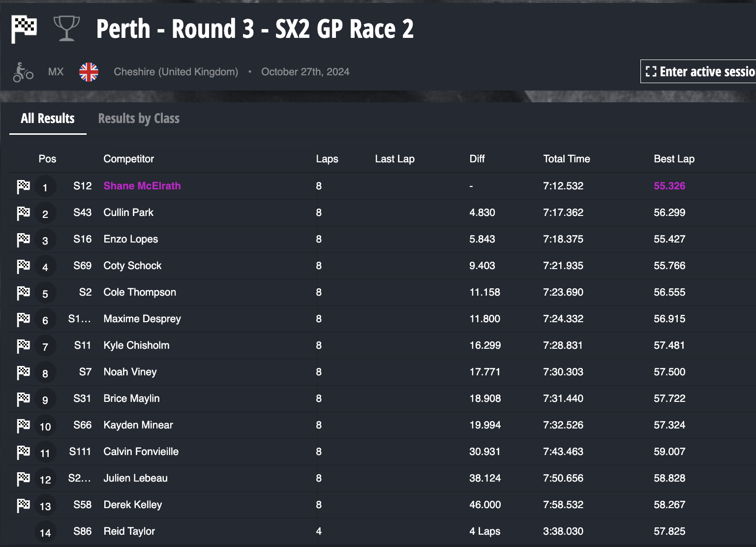Click rider number S111
The image size is (756, 547).
coord(80,452)
